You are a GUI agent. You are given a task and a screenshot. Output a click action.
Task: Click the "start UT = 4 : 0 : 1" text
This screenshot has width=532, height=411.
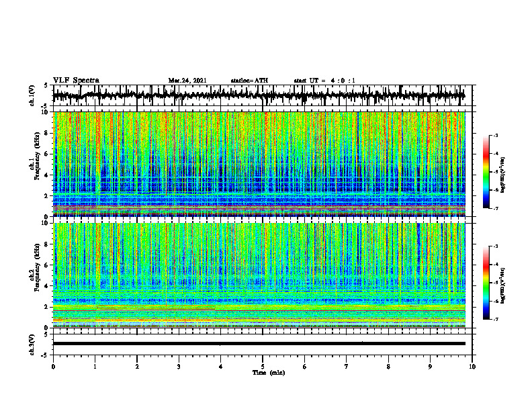324,81
